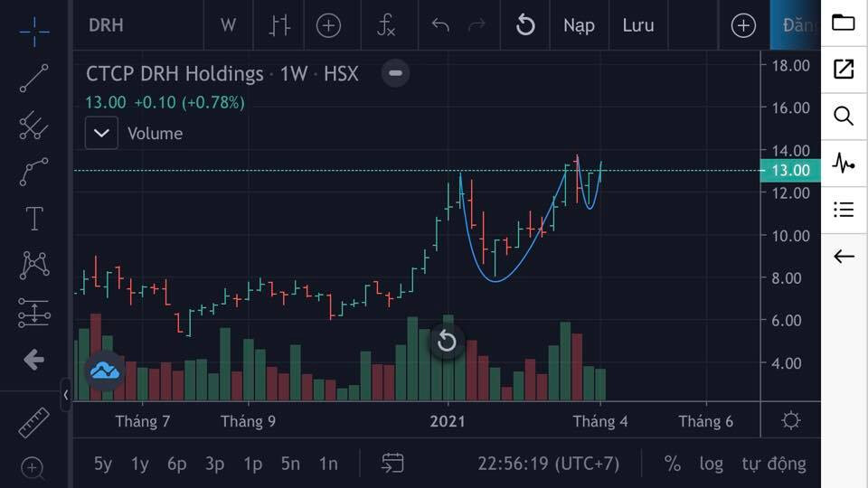Click the search magnifier in right panel
Image resolution: width=868 pixels, height=488 pixels.
point(844,117)
